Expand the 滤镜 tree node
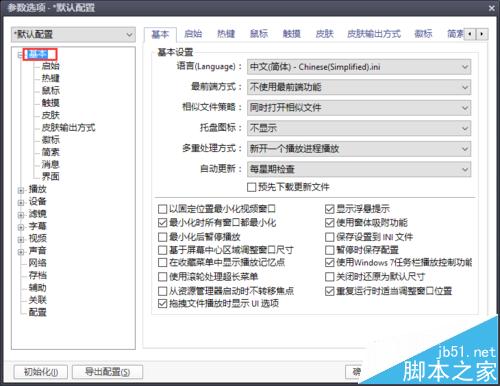The height and width of the screenshot is (386, 500). click(21, 215)
